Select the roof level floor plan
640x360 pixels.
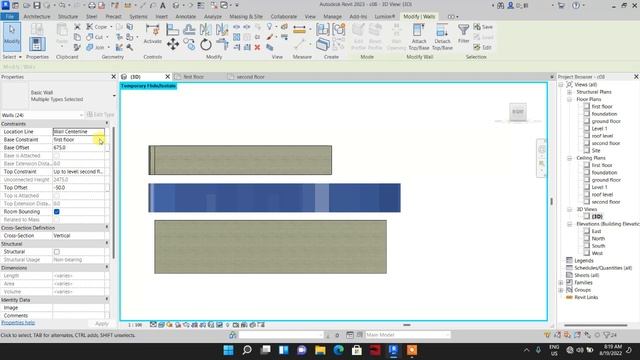pos(602,136)
